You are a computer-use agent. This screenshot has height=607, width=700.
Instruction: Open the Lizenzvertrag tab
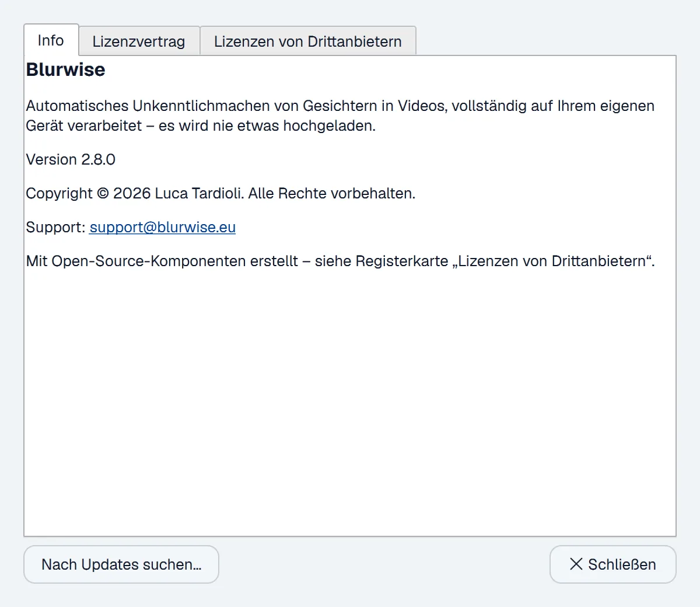139,41
